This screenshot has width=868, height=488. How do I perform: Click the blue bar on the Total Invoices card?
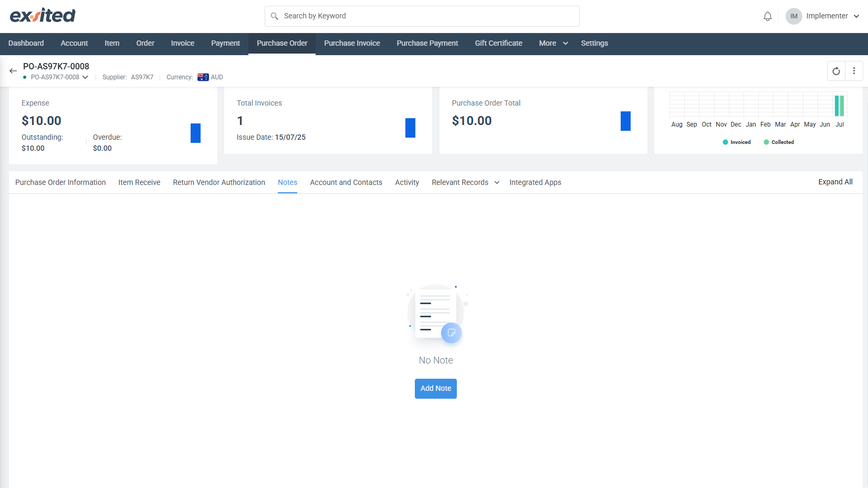tap(410, 128)
